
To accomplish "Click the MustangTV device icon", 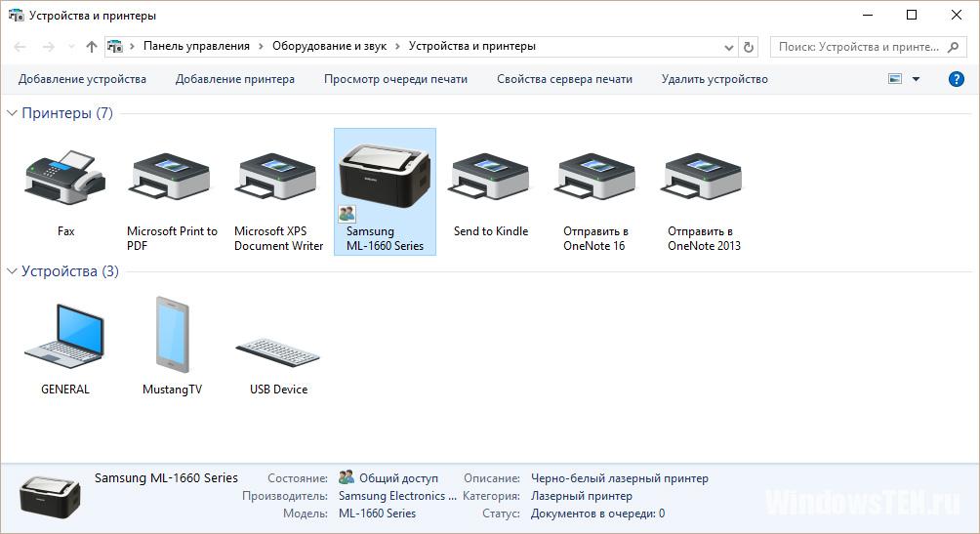I will click(172, 335).
